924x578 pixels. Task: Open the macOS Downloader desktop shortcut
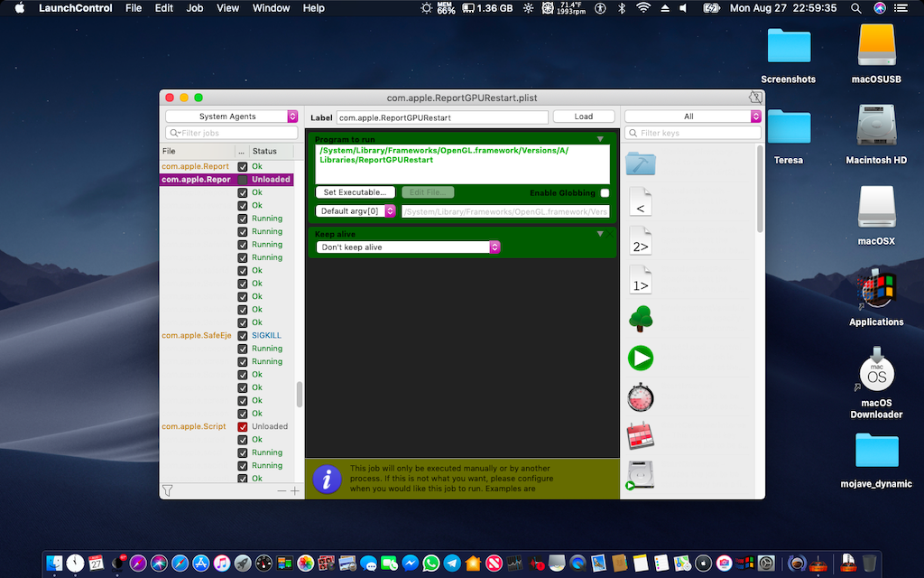876,382
